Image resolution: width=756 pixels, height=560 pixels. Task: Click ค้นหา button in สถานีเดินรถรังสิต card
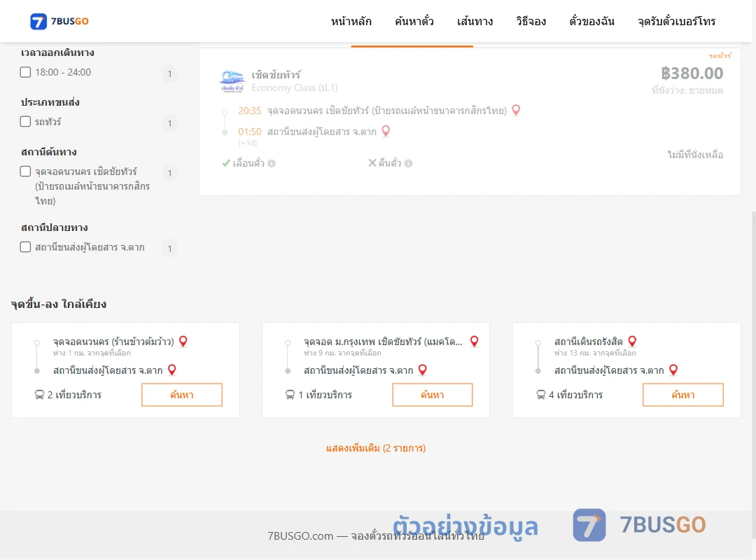pyautogui.click(x=683, y=395)
